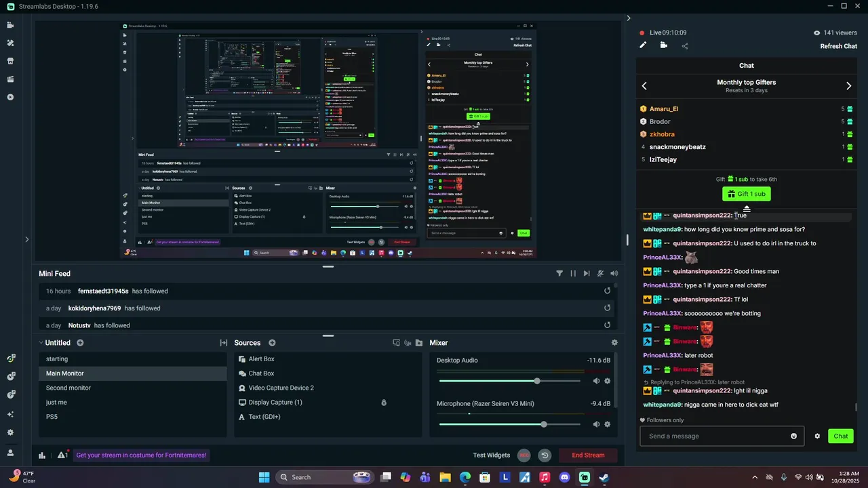Open the Recordings play icon in the sidebar
This screenshot has width=868, height=488.
(x=10, y=97)
